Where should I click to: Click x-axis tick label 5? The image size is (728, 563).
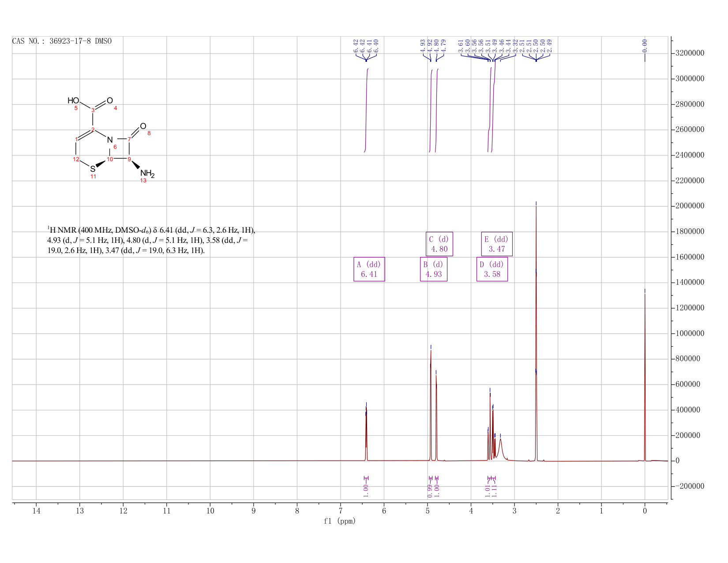tap(428, 511)
